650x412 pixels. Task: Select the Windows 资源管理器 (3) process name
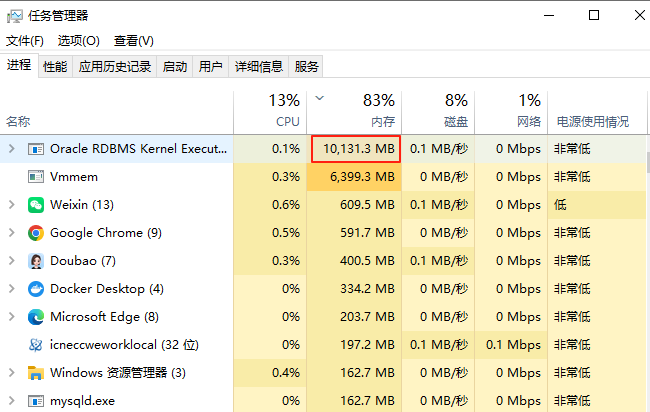click(118, 373)
